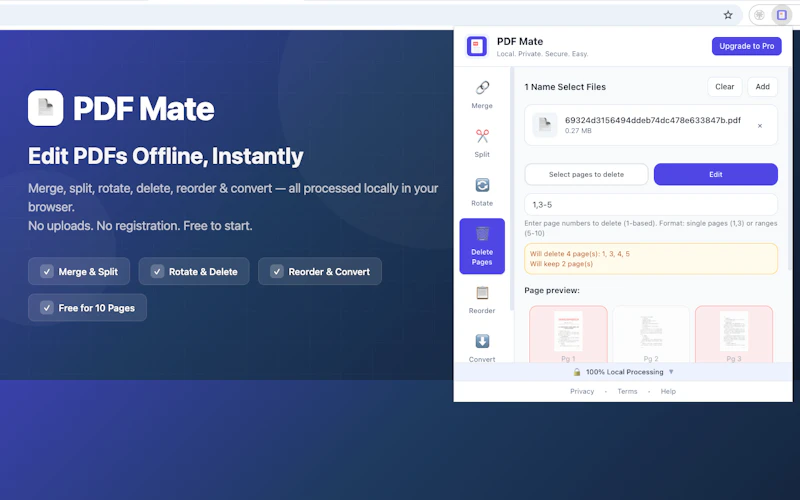Switch to Select pages to delete tab

click(x=586, y=174)
